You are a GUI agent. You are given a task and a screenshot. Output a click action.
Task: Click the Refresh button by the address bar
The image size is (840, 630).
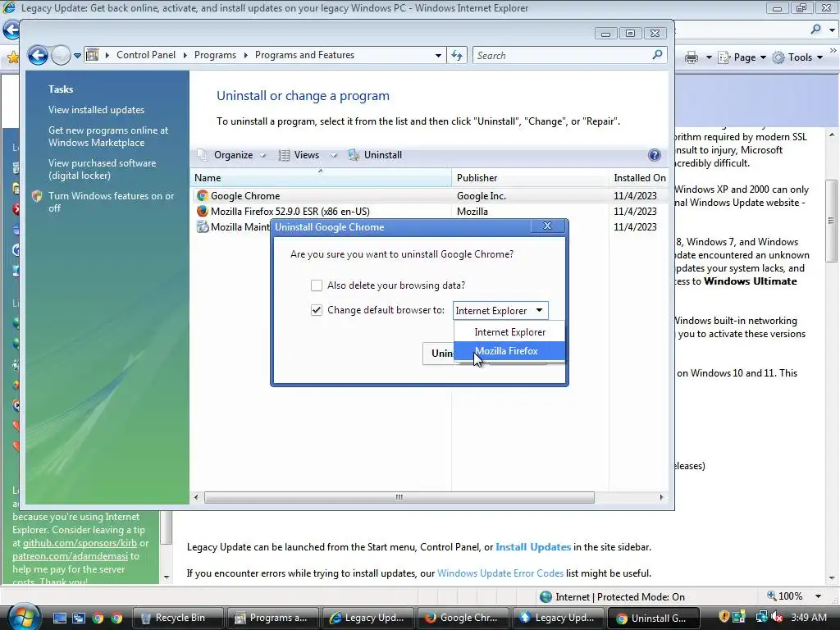(457, 55)
